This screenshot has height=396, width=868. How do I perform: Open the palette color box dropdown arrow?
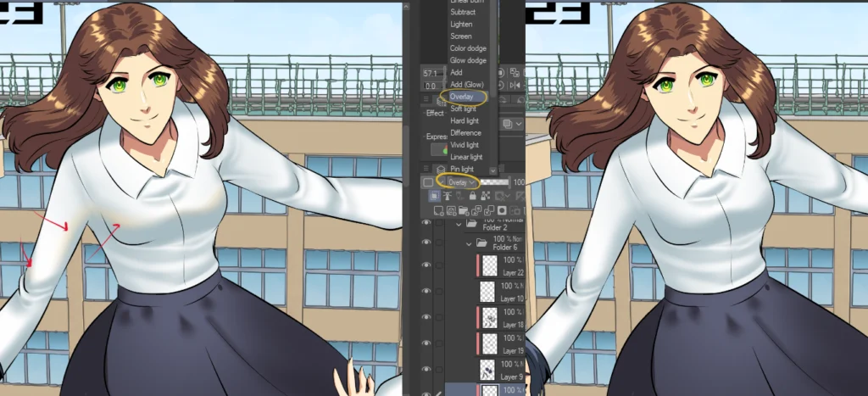441,182
